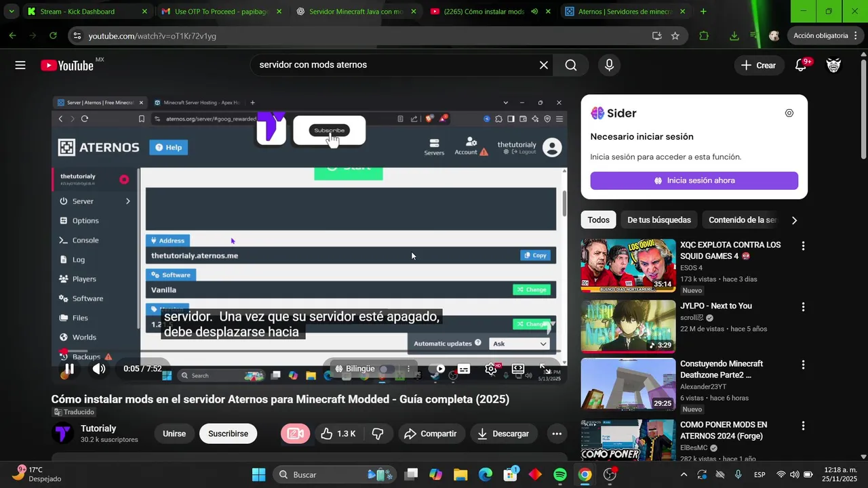Share the video with Compartir
This screenshot has height=488, width=868.
431,434
